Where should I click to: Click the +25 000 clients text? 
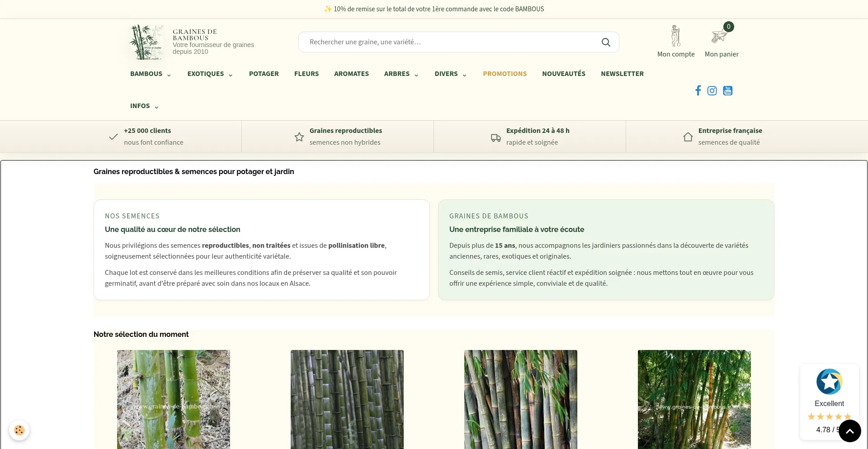click(x=147, y=131)
